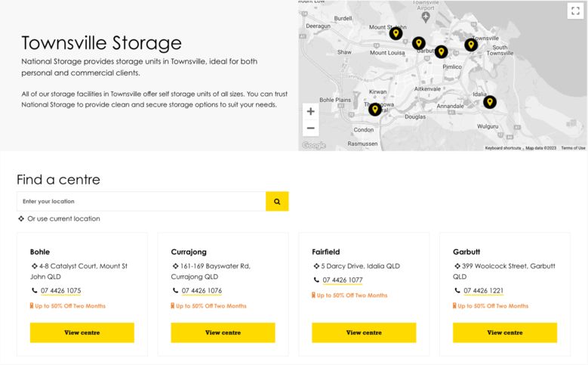Screen dimensions: 588x365
Task: Click 'Wulguru' label on the map
Action: [488, 126]
